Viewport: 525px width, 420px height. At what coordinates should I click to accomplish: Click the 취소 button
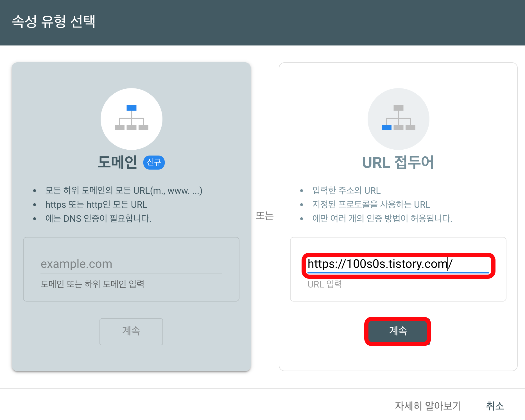(x=495, y=406)
